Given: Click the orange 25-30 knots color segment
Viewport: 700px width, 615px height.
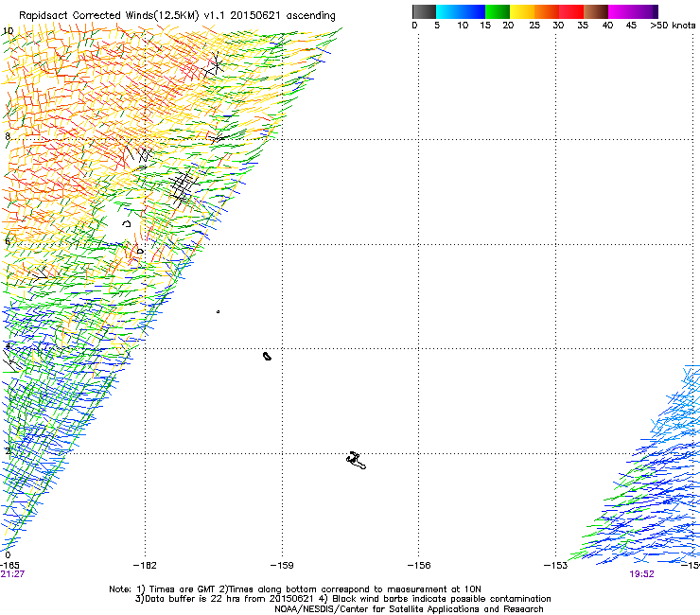Looking at the screenshot, I should tap(547, 11).
